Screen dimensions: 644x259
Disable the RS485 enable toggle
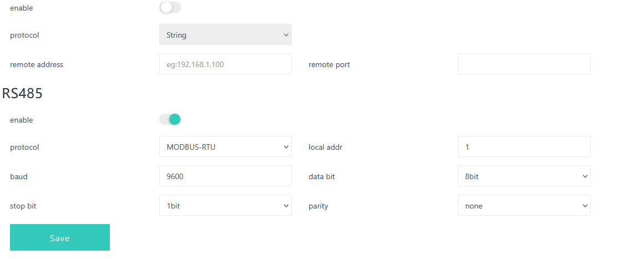pyautogui.click(x=170, y=119)
